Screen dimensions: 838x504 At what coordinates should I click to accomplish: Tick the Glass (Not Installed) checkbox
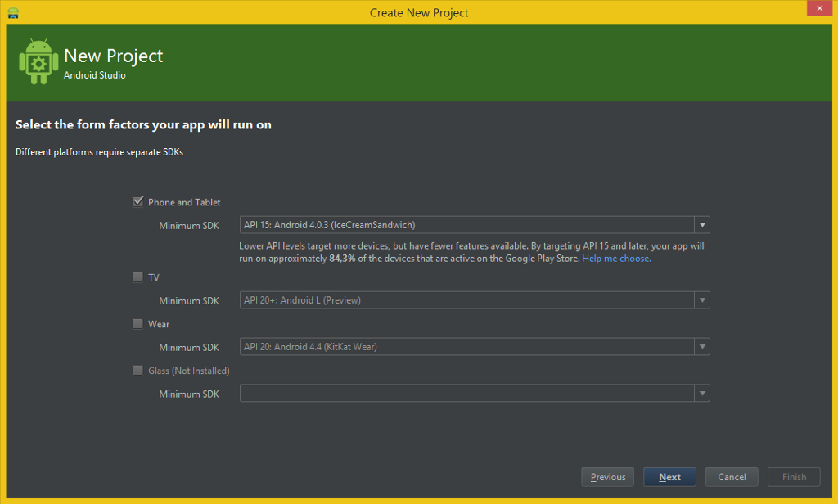(137, 371)
